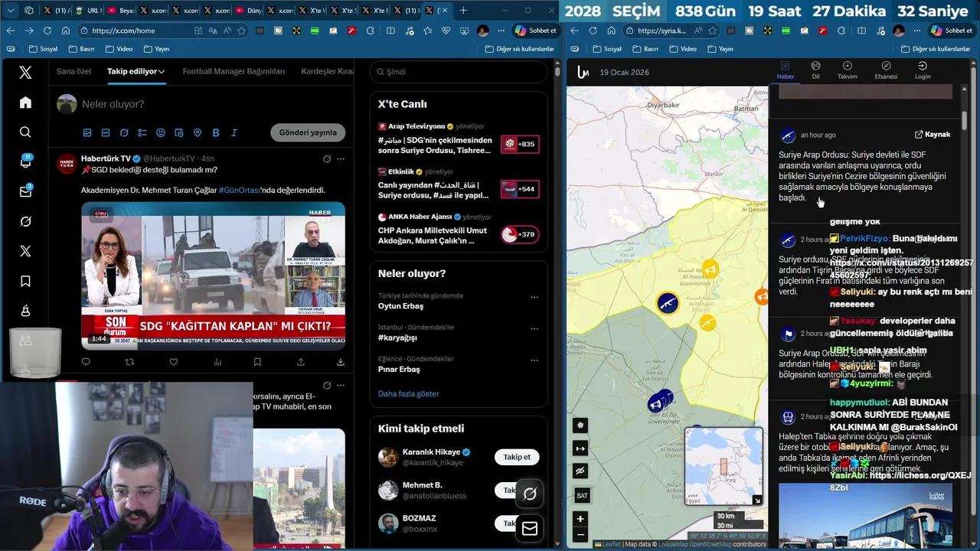Open Login tab on Liveuamap
The image size is (980, 551).
pyautogui.click(x=923, y=70)
